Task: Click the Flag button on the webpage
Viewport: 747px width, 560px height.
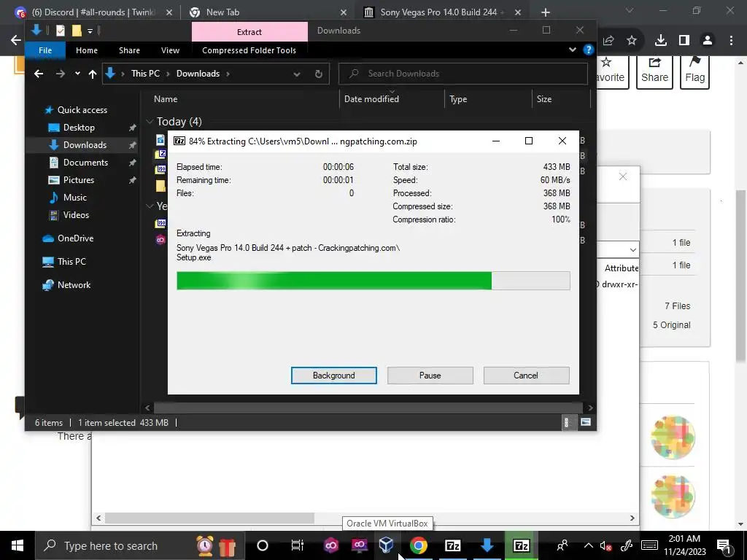Action: tap(695, 71)
